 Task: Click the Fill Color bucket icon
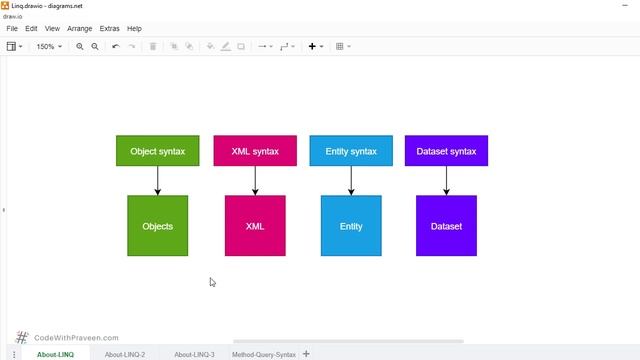pos(210,47)
